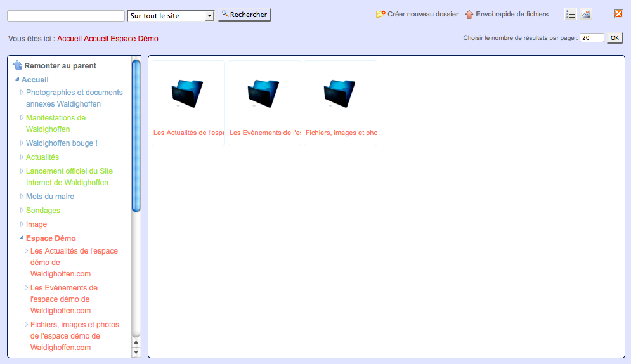Click OK to apply results per page
631x364 pixels.
point(615,38)
